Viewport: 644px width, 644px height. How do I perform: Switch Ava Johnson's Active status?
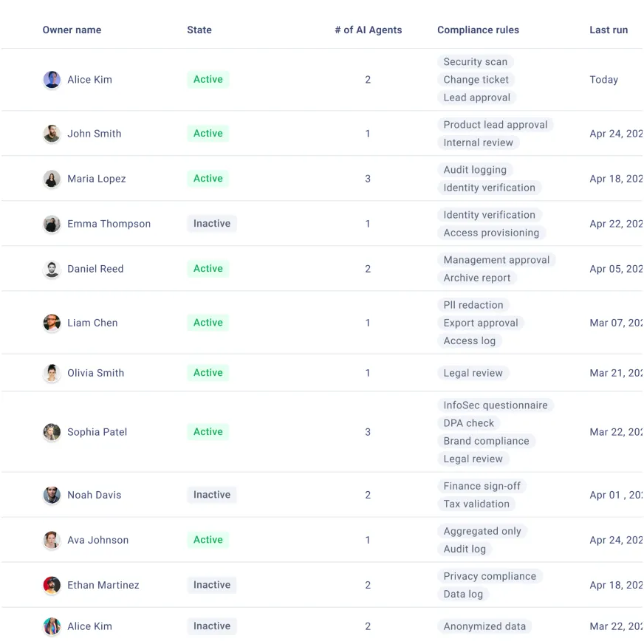(208, 539)
